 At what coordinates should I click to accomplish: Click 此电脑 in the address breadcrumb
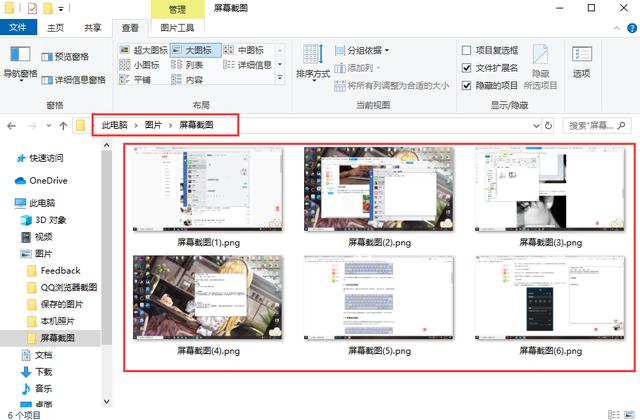coord(115,125)
